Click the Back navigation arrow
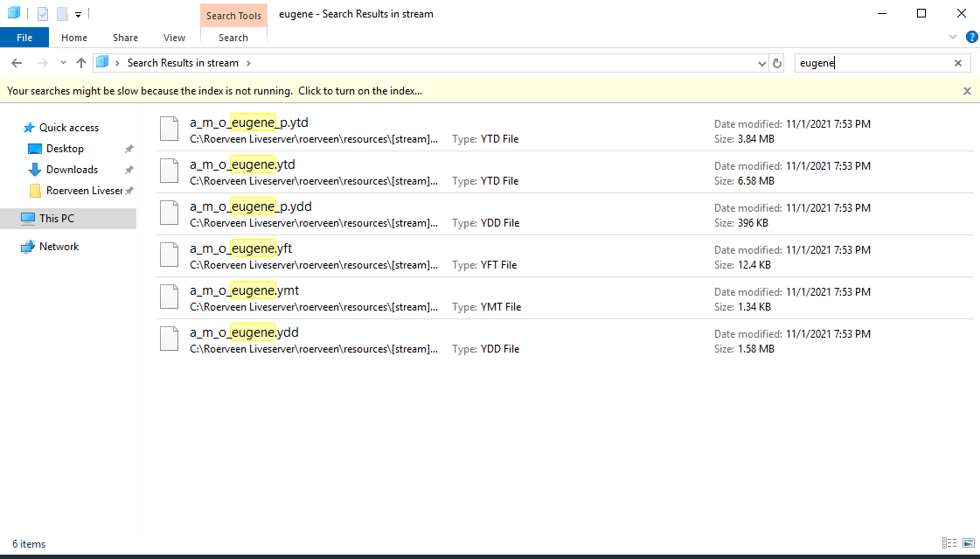The image size is (980, 559). [x=17, y=63]
